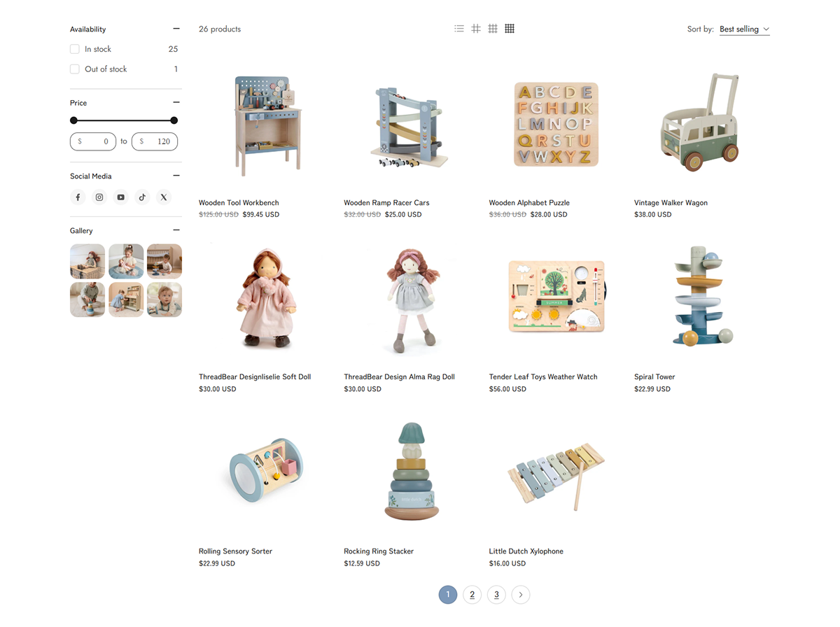Open the TikTok social media icon
840x627 pixels.
(x=142, y=197)
